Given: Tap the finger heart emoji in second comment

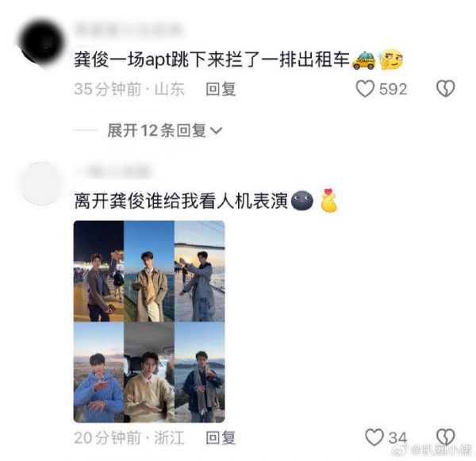Looking at the screenshot, I should pos(329,200).
